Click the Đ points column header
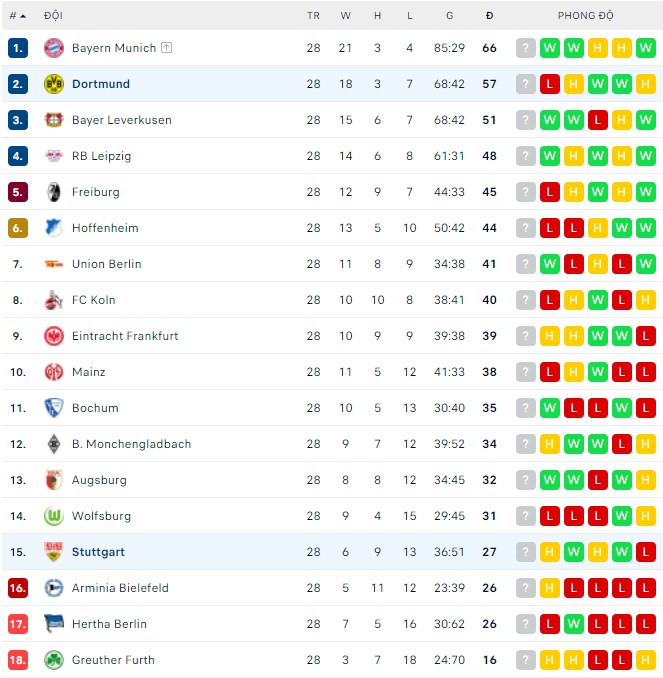 click(x=489, y=16)
